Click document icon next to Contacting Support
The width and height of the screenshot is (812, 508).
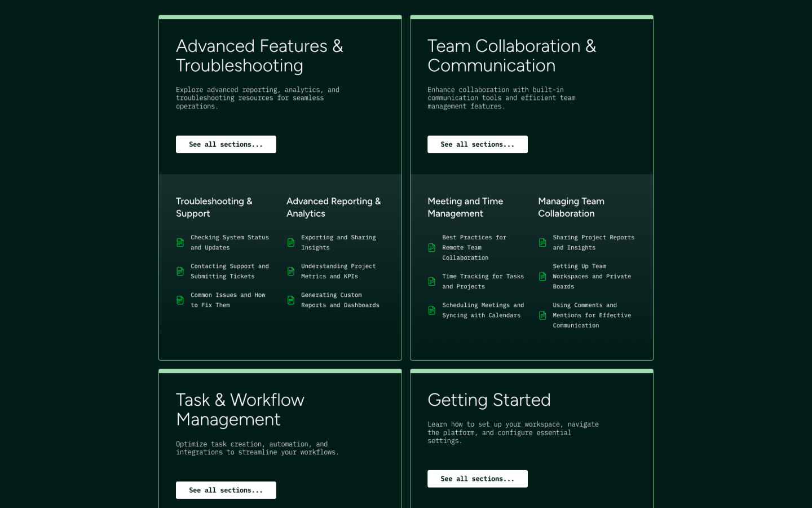(x=180, y=271)
